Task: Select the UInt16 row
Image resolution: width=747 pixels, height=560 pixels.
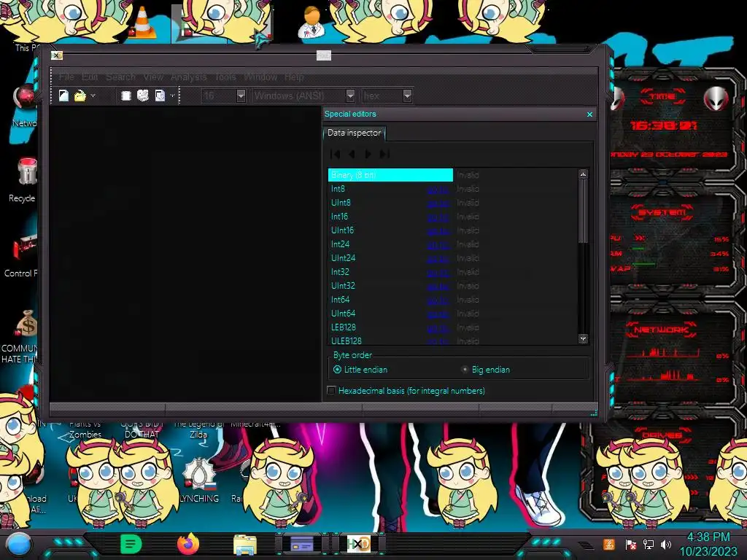Action: pyautogui.click(x=452, y=230)
